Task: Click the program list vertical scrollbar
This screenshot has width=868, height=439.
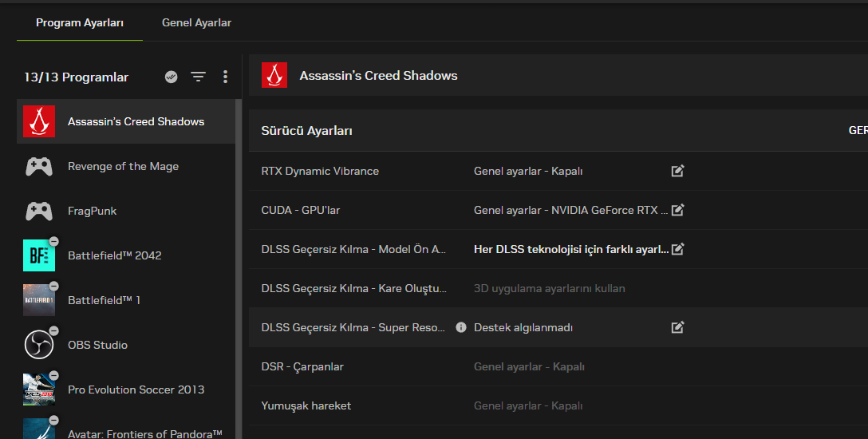Action: [x=239, y=269]
